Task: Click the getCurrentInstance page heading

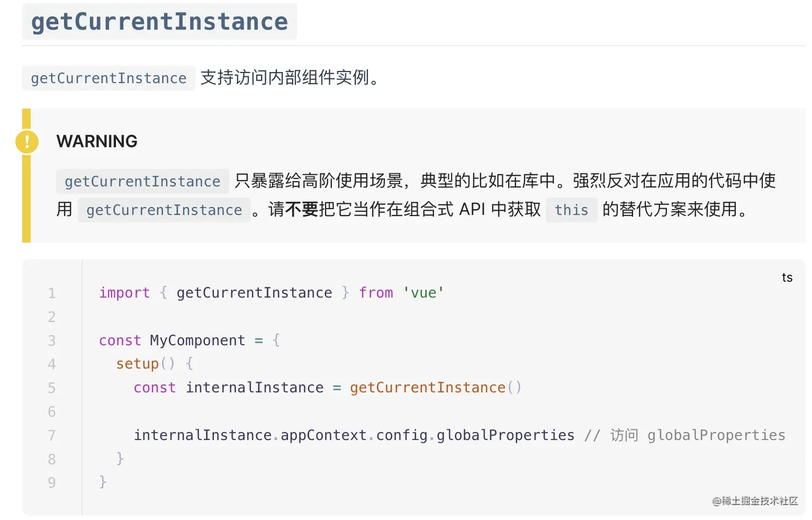Action: point(160,22)
